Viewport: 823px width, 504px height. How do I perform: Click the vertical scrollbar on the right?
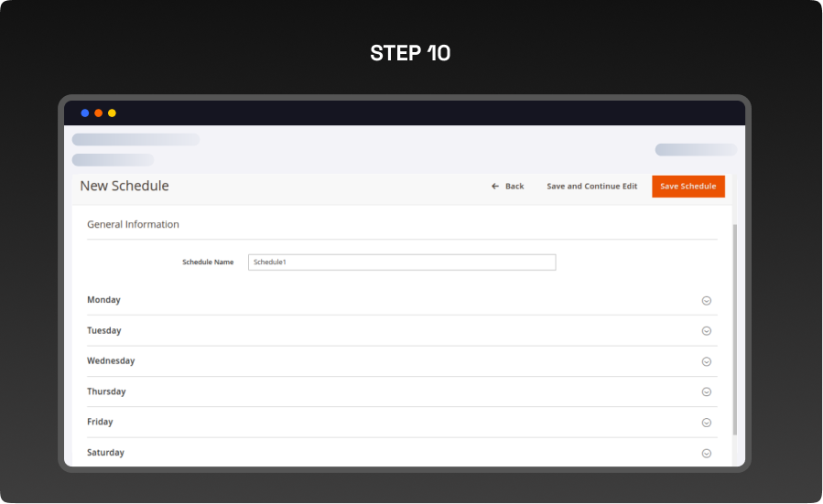pyautogui.click(x=735, y=329)
